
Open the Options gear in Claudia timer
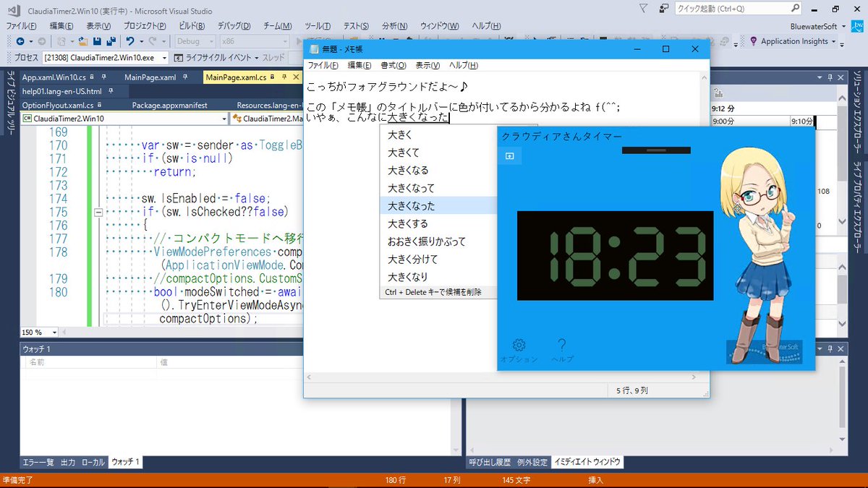coord(519,346)
